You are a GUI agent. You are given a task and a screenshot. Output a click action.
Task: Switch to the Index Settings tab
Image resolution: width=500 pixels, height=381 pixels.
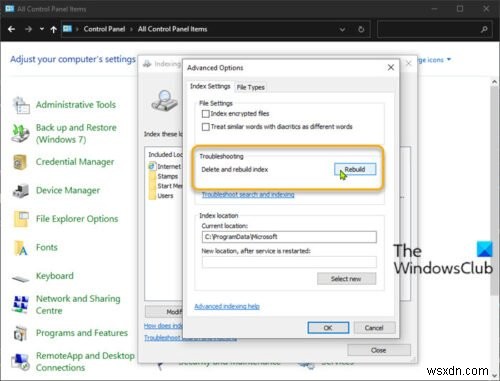point(210,86)
